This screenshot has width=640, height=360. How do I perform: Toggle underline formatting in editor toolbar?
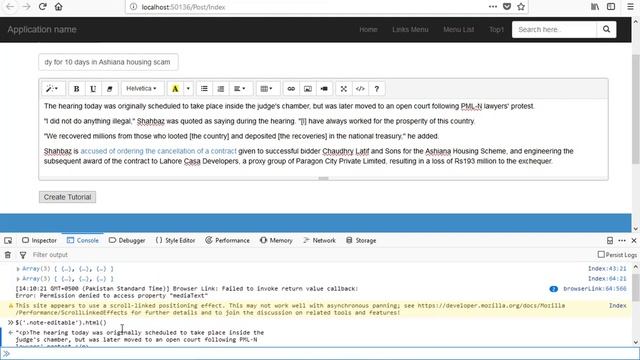coord(93,89)
